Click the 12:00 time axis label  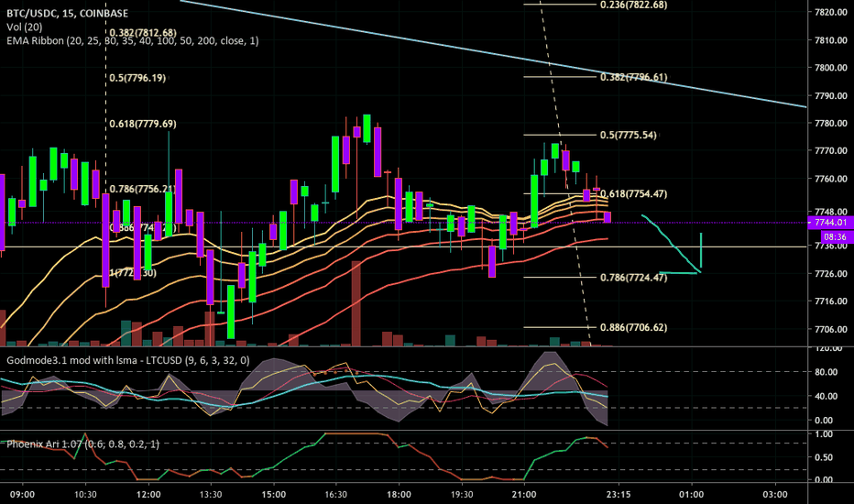click(x=148, y=495)
